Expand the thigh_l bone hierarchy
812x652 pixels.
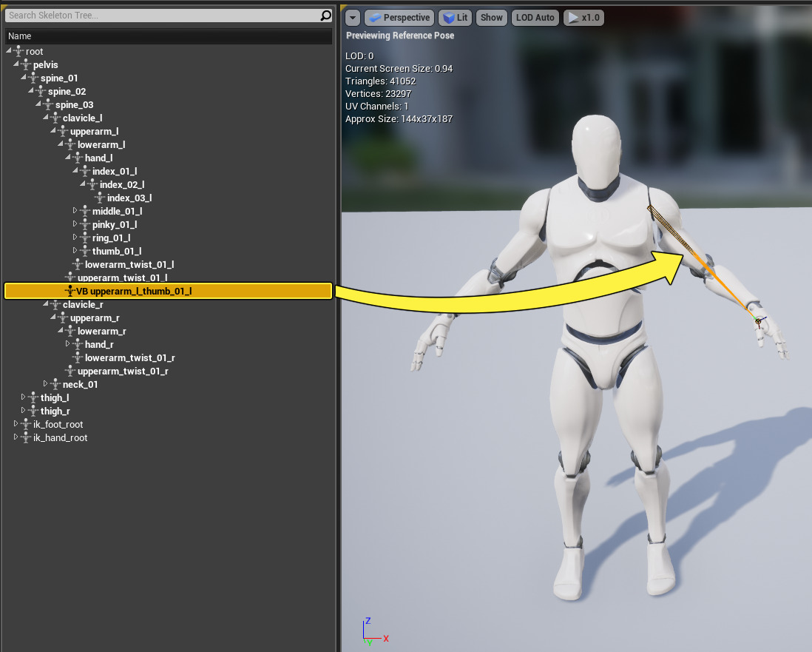pyautogui.click(x=23, y=397)
